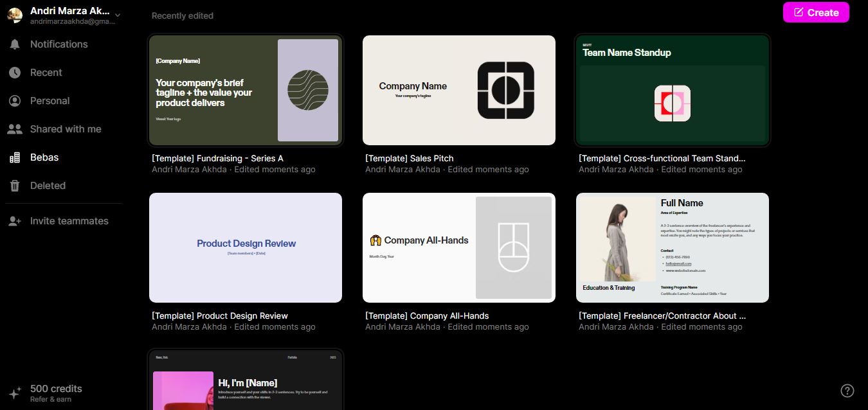Click the Personal profile icon
Screen dimensions: 868x410
(15, 101)
